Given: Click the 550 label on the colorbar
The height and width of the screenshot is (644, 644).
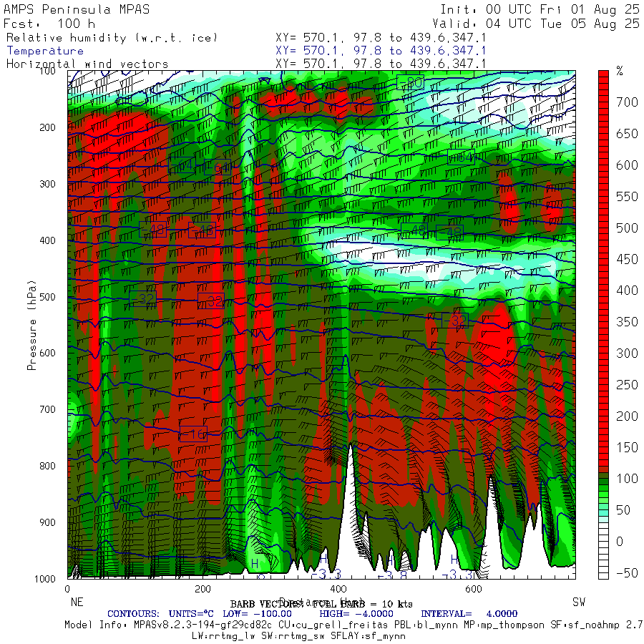Looking at the screenshot, I should (x=627, y=196).
